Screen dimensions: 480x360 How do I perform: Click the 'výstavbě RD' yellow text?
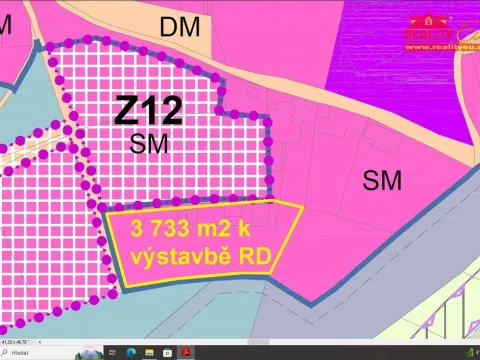201,257
